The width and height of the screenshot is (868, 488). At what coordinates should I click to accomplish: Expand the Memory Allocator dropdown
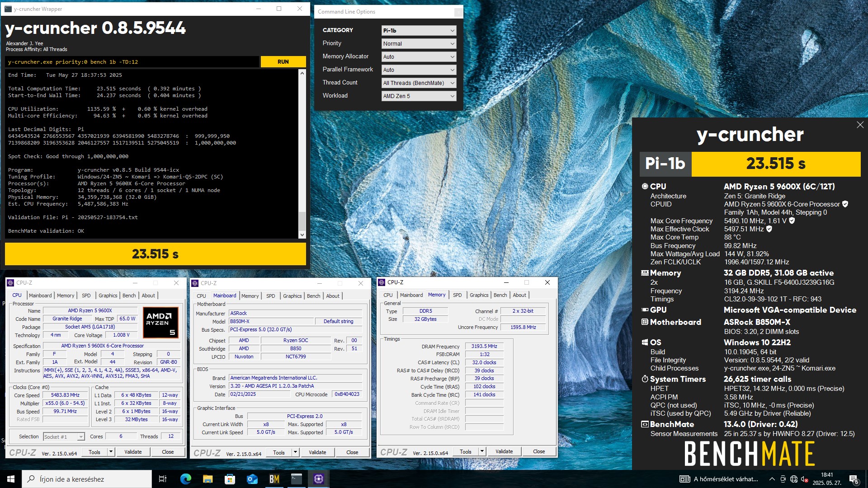tap(419, 56)
